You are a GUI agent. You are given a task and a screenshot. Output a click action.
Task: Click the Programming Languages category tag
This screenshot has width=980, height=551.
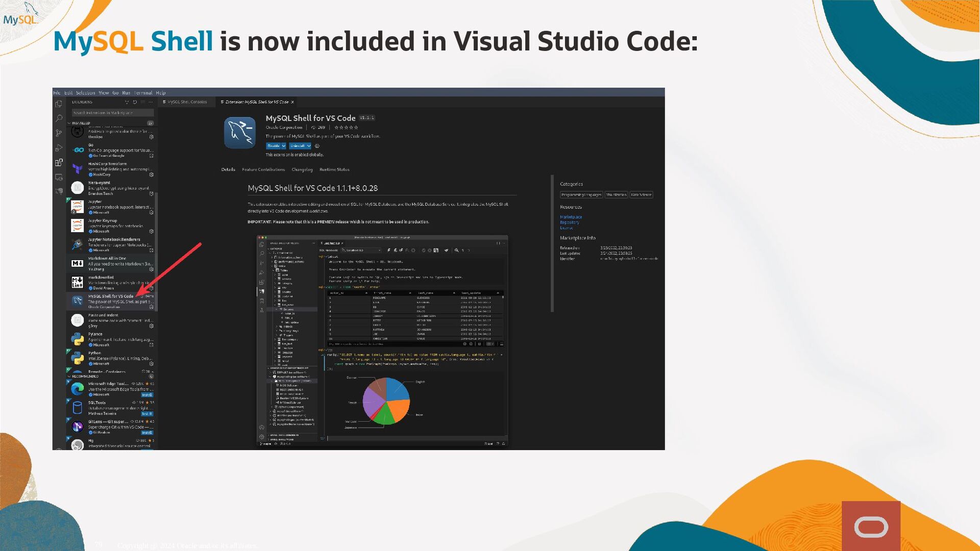tap(581, 195)
